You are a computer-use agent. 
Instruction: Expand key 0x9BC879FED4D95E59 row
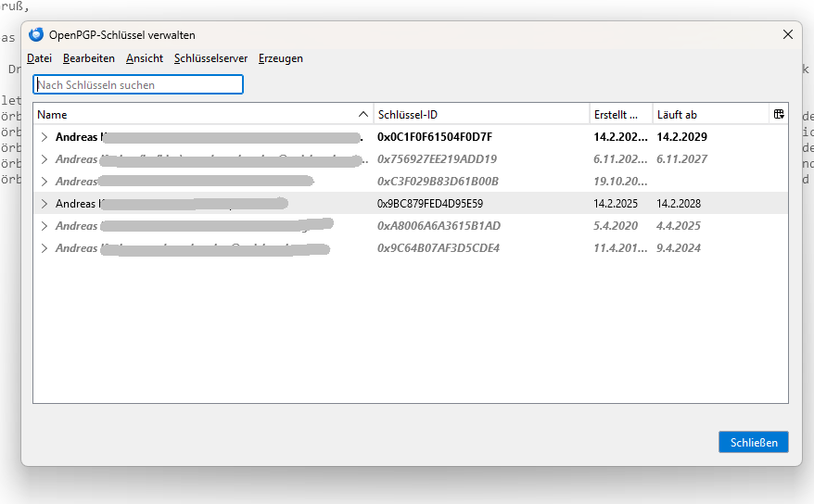[x=44, y=204]
